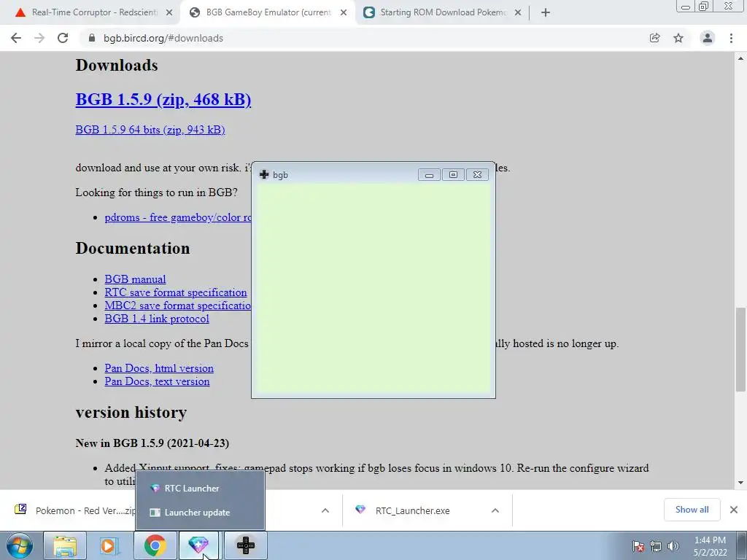Click RTC Launcher gem taskbar icon

tap(198, 545)
